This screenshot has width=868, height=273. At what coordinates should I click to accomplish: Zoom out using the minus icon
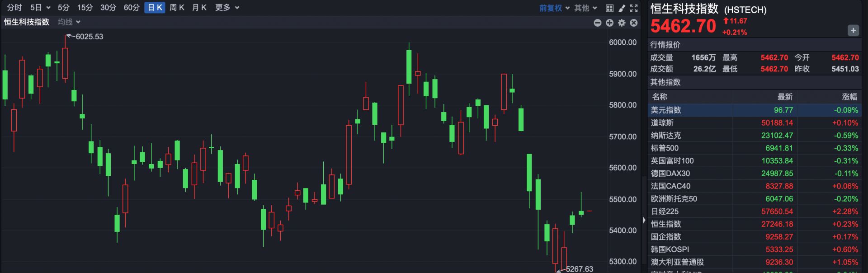(597, 23)
